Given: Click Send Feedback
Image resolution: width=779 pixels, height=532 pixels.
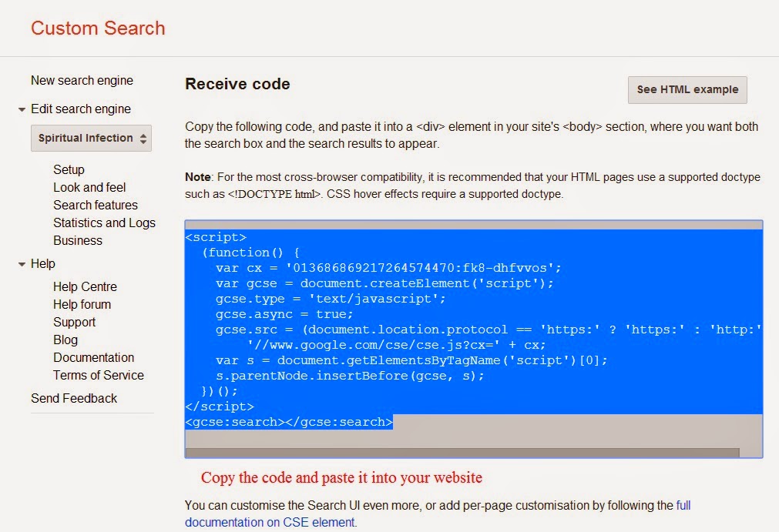Looking at the screenshot, I should [x=74, y=399].
